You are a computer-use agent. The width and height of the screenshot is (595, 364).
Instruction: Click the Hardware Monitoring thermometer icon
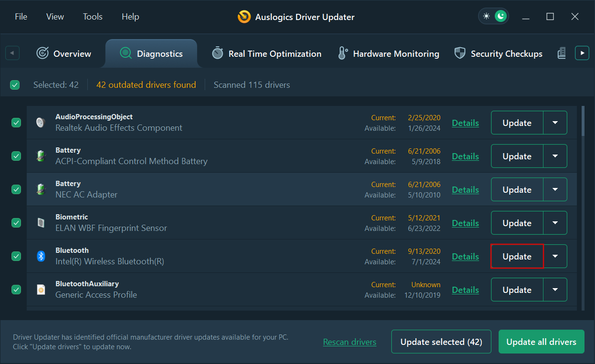pyautogui.click(x=342, y=53)
